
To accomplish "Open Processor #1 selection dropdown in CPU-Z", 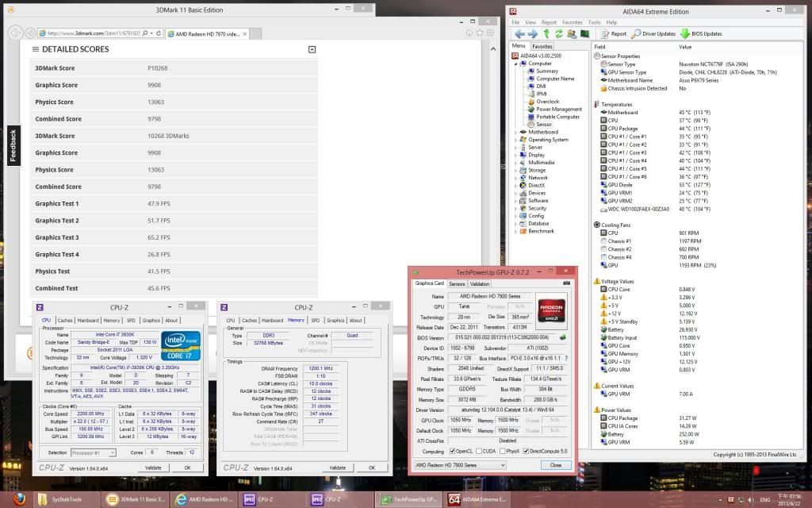I will point(94,453).
